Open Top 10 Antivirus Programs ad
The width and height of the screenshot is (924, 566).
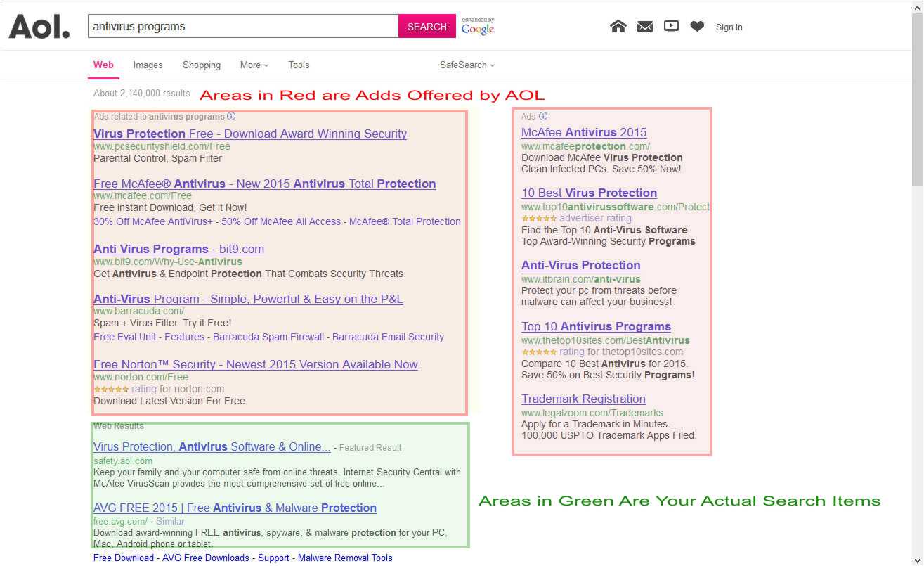[596, 326]
